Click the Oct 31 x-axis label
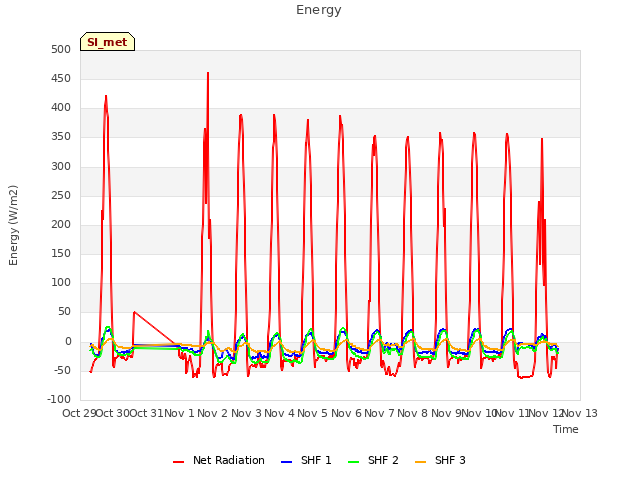Viewport: 640px width, 480px height. (x=146, y=413)
